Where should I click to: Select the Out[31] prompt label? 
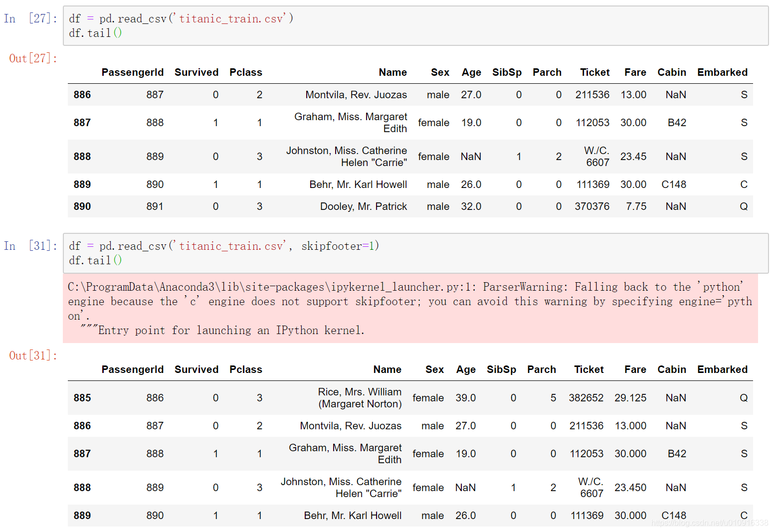pyautogui.click(x=31, y=355)
